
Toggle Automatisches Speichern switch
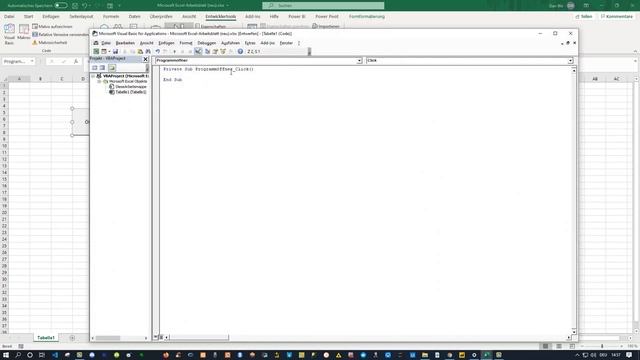pos(61,5)
